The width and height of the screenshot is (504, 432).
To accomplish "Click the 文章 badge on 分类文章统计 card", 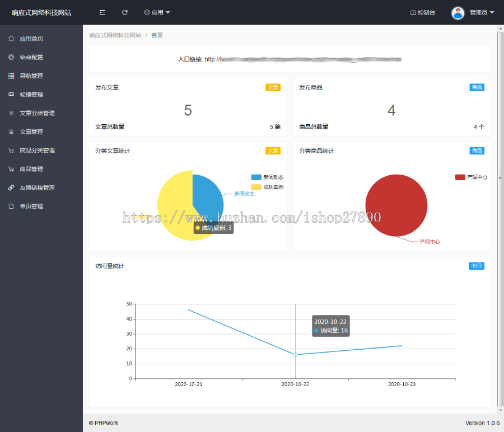I will 273,151.
